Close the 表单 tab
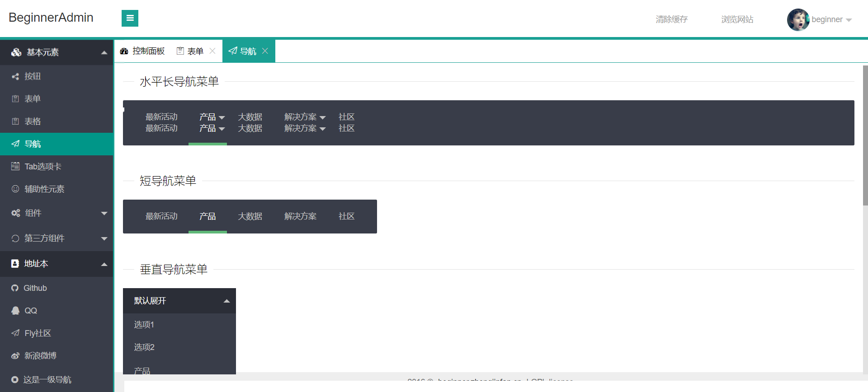868x392 pixels. 212,51
